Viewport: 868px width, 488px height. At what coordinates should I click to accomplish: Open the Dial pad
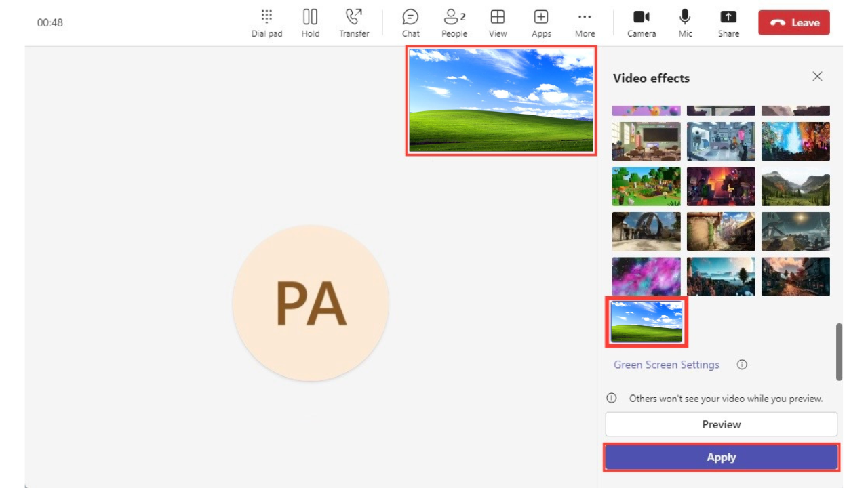(x=267, y=22)
